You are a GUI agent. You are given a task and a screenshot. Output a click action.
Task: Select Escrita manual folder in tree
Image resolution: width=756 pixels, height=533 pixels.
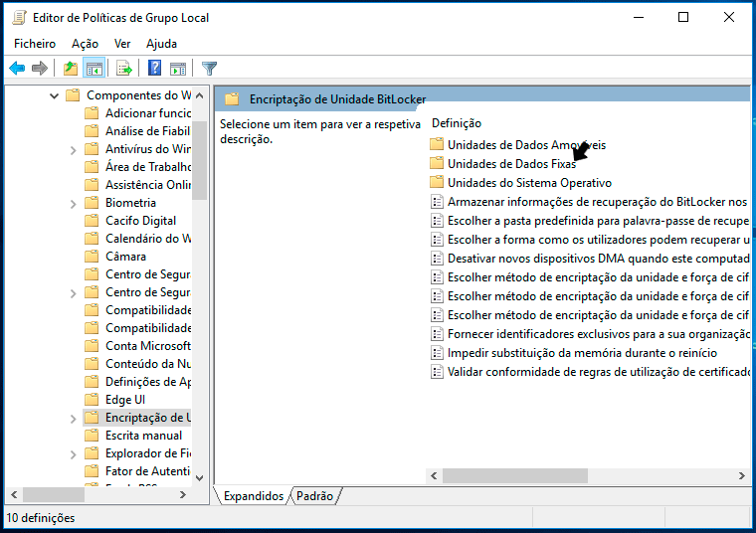[133, 436]
